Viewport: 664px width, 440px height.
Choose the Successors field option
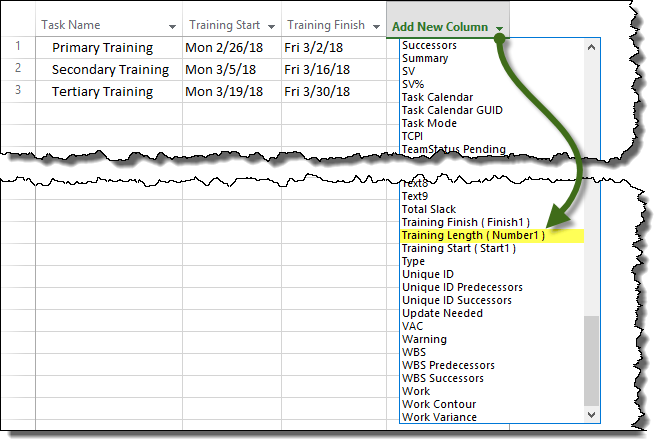coord(429,46)
